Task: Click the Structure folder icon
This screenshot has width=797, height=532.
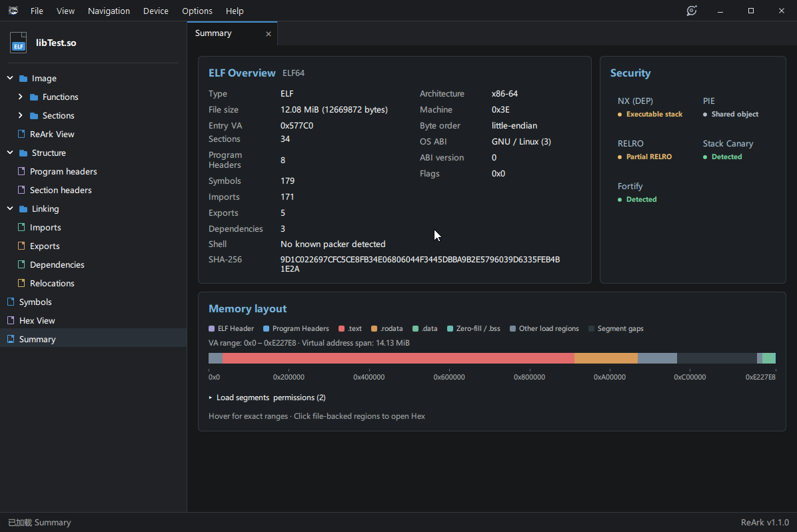Action: (x=23, y=152)
